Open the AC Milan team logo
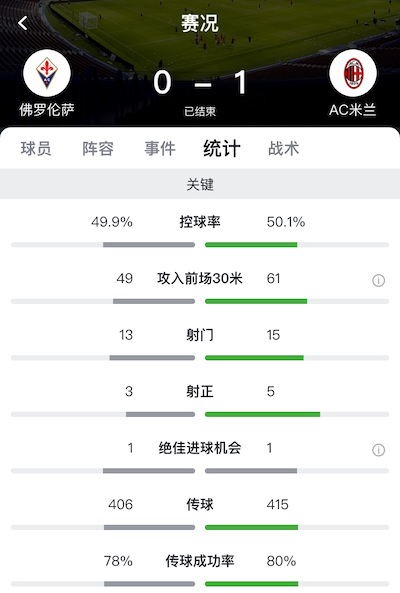The width and height of the screenshot is (400, 593). (x=353, y=73)
